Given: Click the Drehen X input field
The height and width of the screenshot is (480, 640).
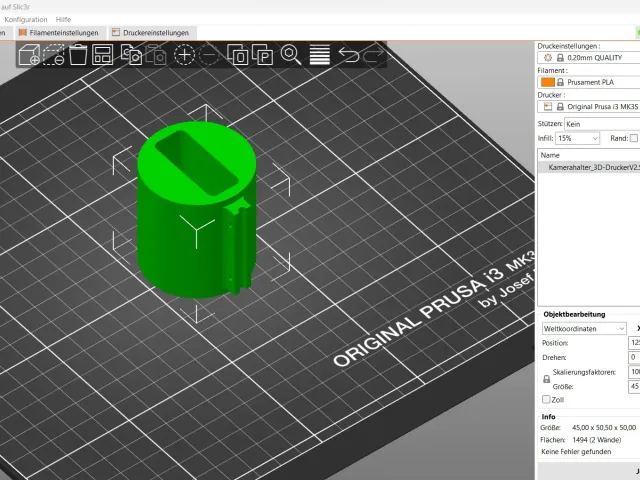Looking at the screenshot, I should [x=634, y=357].
